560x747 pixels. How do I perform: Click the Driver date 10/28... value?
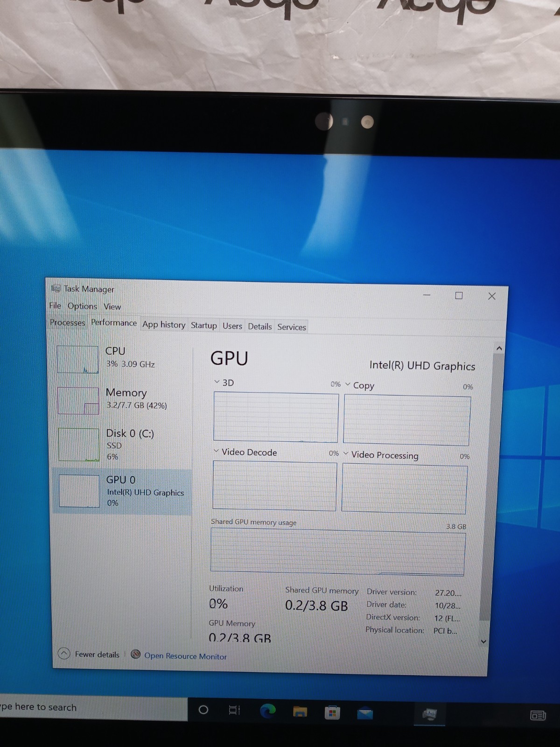[x=448, y=606]
